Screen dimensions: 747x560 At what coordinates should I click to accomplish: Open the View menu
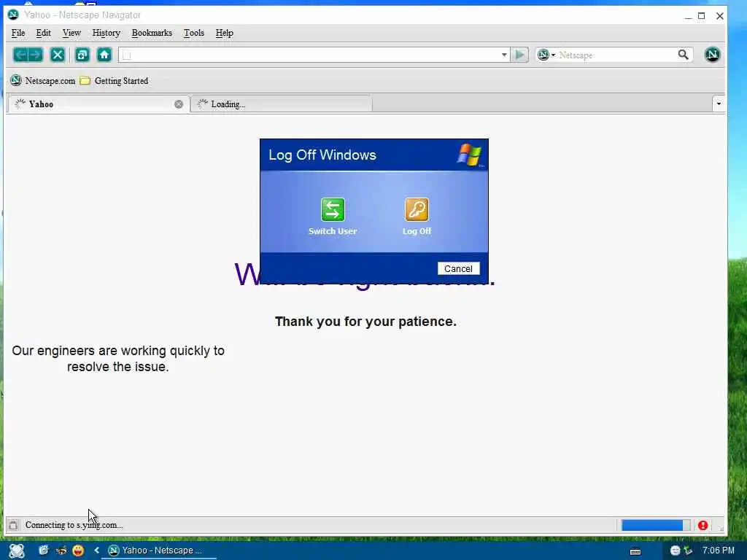[71, 33]
